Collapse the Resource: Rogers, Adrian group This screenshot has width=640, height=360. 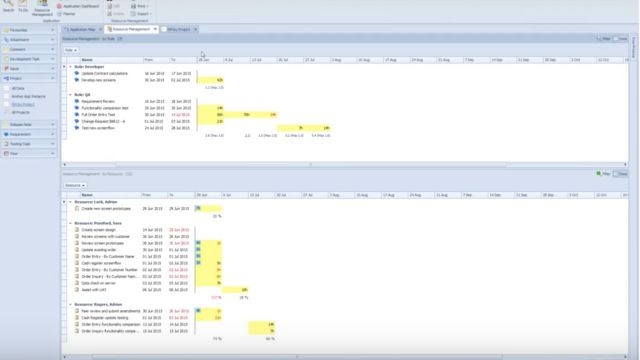70,304
